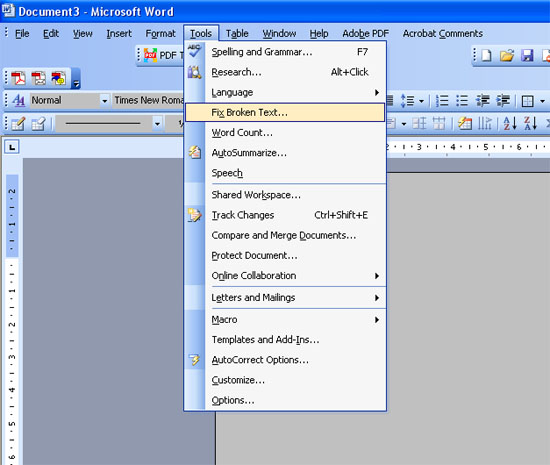The width and height of the screenshot is (550, 465).
Task: Open the Line Spacing dropdown arrow
Action: pos(421,102)
